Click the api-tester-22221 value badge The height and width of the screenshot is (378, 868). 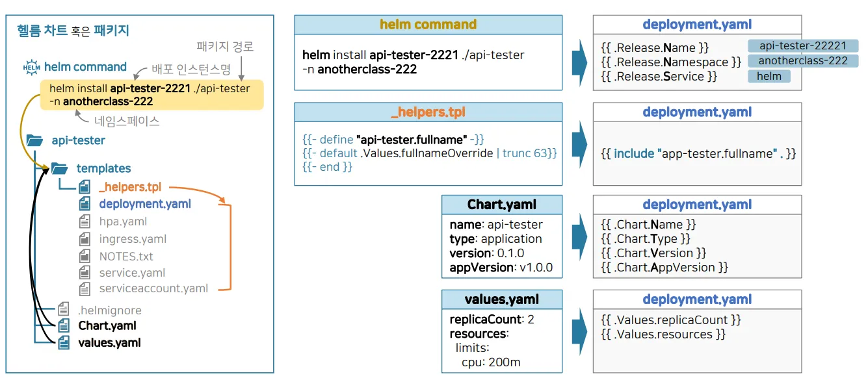coord(803,46)
